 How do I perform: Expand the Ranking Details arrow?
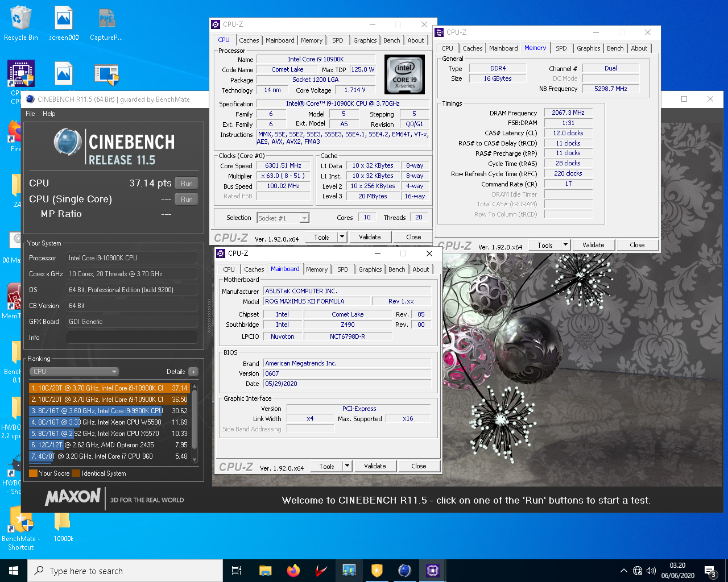click(193, 372)
